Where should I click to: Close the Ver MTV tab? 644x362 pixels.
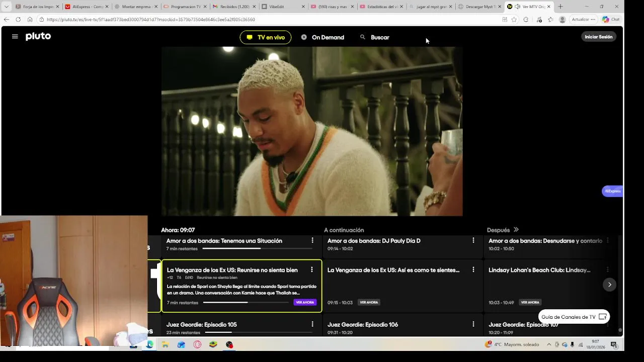click(548, 7)
